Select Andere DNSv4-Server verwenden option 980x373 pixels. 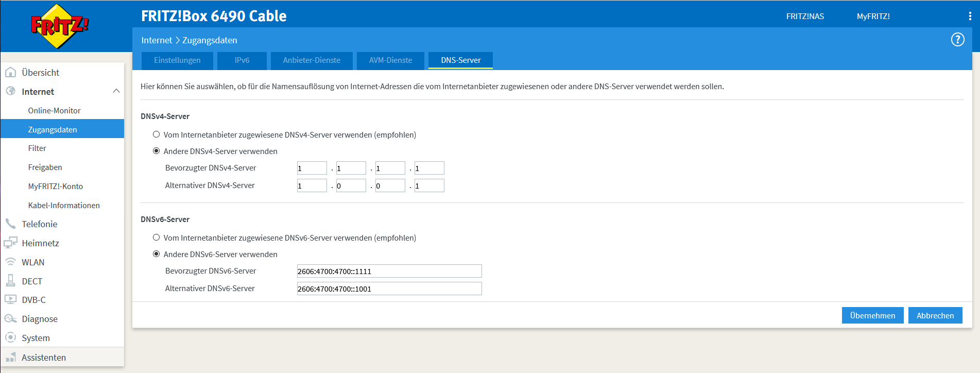point(156,151)
